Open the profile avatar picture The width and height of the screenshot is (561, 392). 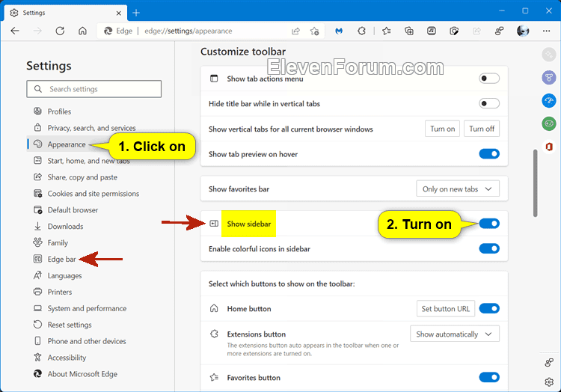(x=523, y=31)
